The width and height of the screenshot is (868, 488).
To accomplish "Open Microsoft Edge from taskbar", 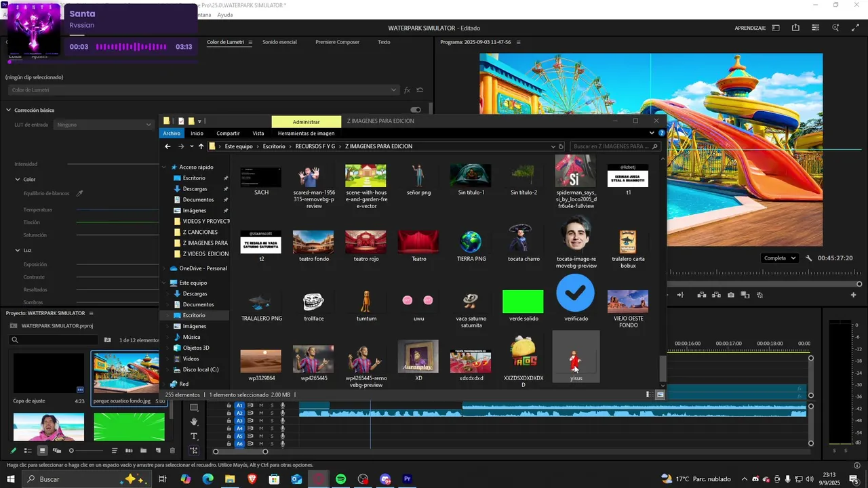I will tap(208, 479).
